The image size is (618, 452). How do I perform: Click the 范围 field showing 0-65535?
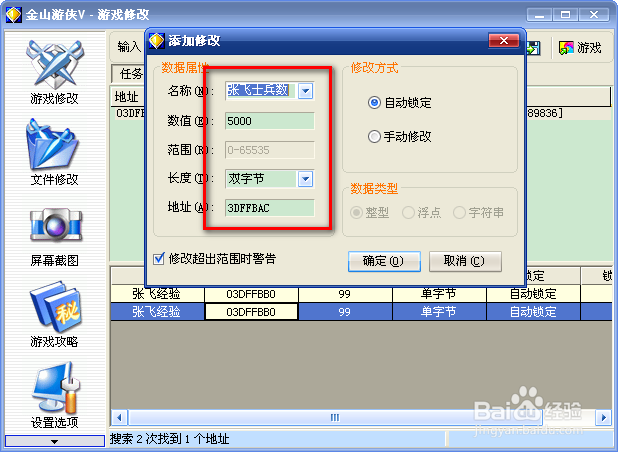click(270, 150)
